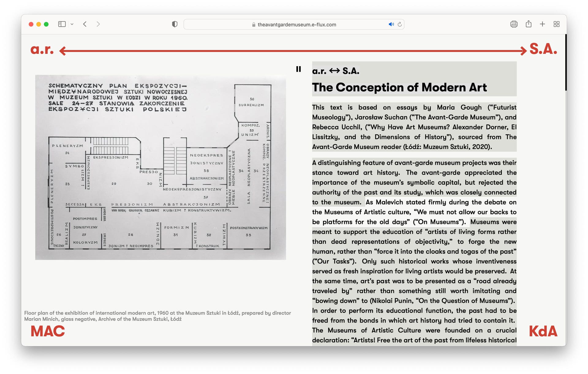Navigate to the S.A. section
The height and width of the screenshot is (374, 588).
pos(543,49)
